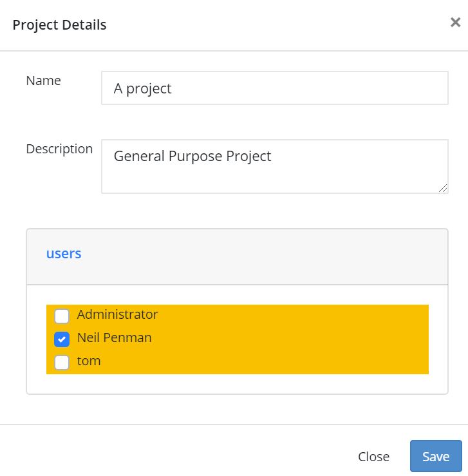This screenshot has width=468, height=476.
Task: Click the tom user label
Action: [89, 361]
